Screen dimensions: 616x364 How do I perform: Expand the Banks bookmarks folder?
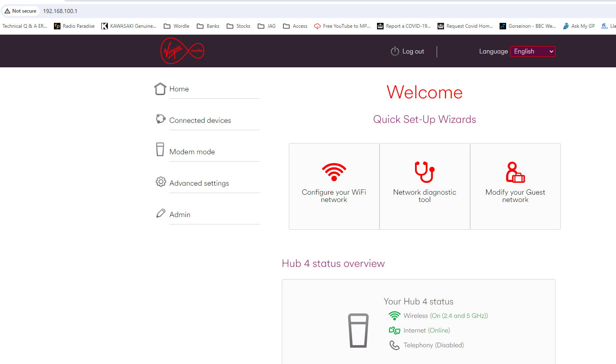pos(208,26)
